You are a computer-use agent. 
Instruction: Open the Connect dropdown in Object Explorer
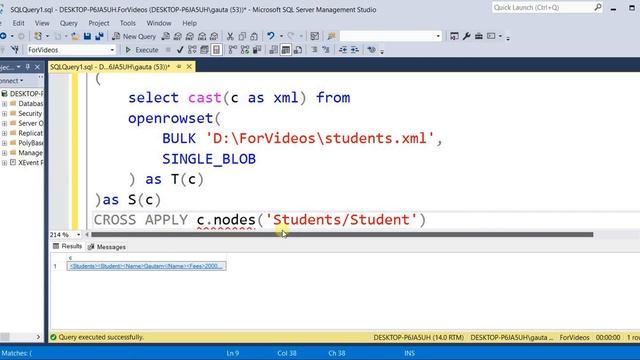(x=11, y=81)
